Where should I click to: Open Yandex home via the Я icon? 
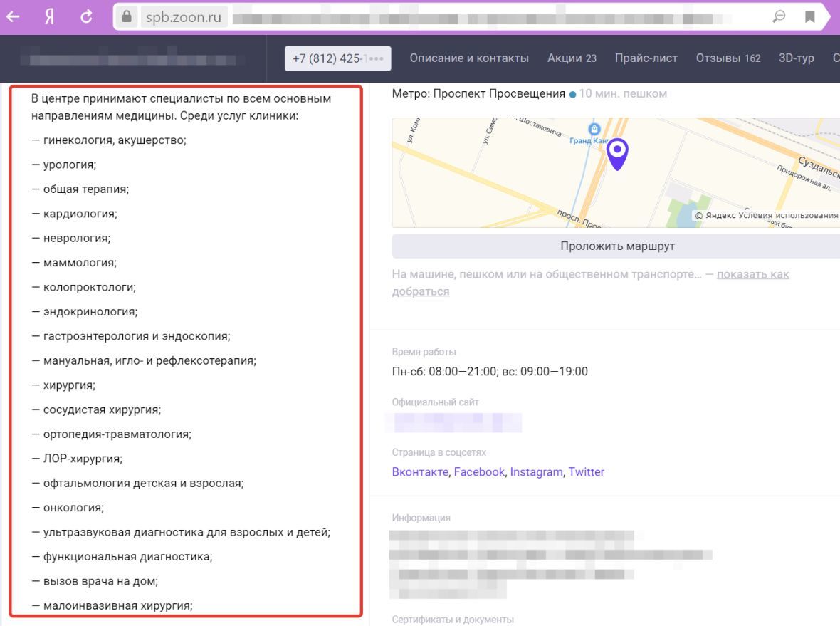(x=50, y=17)
